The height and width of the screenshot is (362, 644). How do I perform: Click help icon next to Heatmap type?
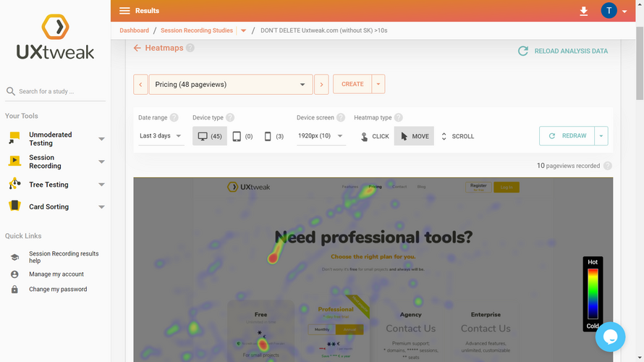coord(399,117)
